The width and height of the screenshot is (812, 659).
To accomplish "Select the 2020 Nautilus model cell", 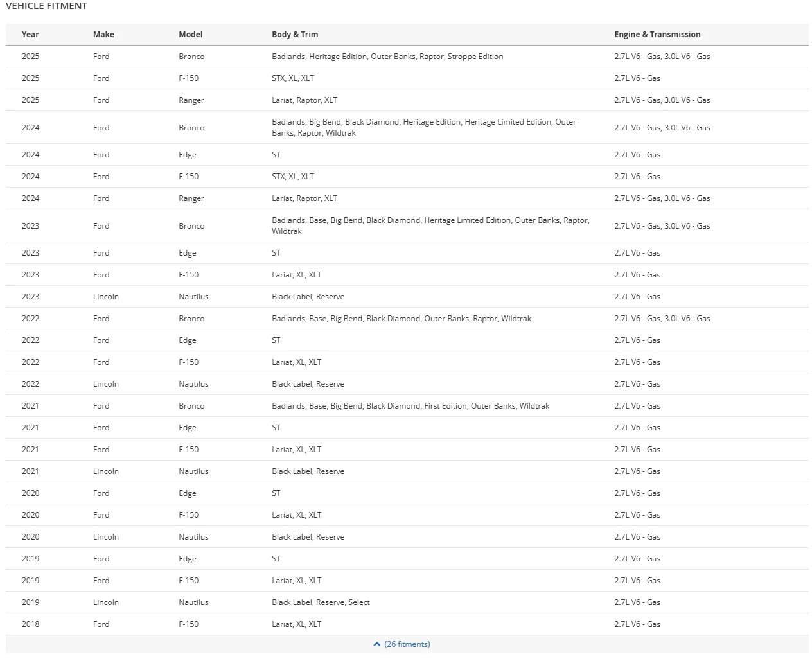I will (193, 537).
